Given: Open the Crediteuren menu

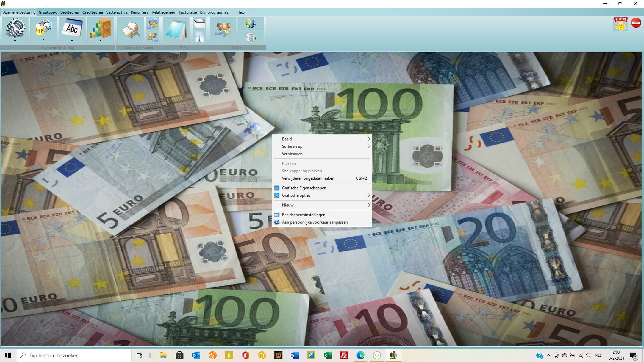Looking at the screenshot, I should coord(93,12).
